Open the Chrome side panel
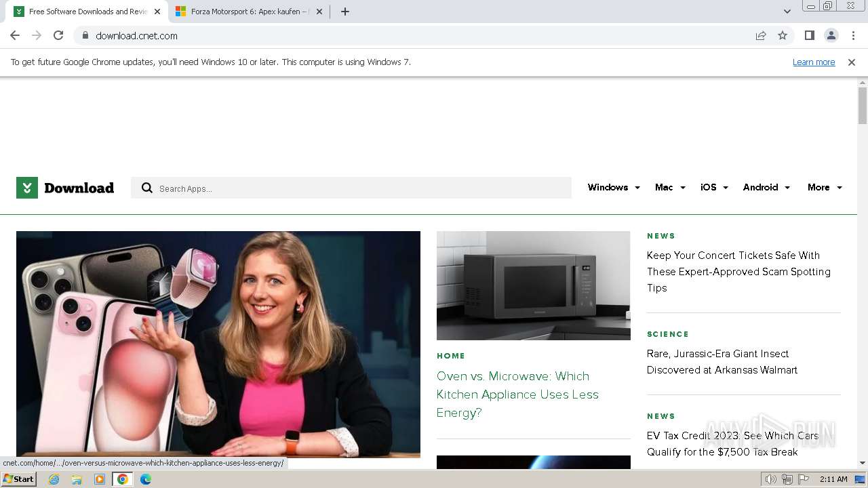 pyautogui.click(x=809, y=35)
